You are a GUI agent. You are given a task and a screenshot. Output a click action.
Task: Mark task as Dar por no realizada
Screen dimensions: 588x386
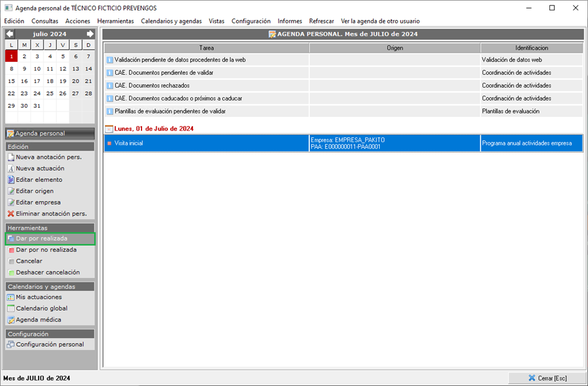[x=46, y=250]
